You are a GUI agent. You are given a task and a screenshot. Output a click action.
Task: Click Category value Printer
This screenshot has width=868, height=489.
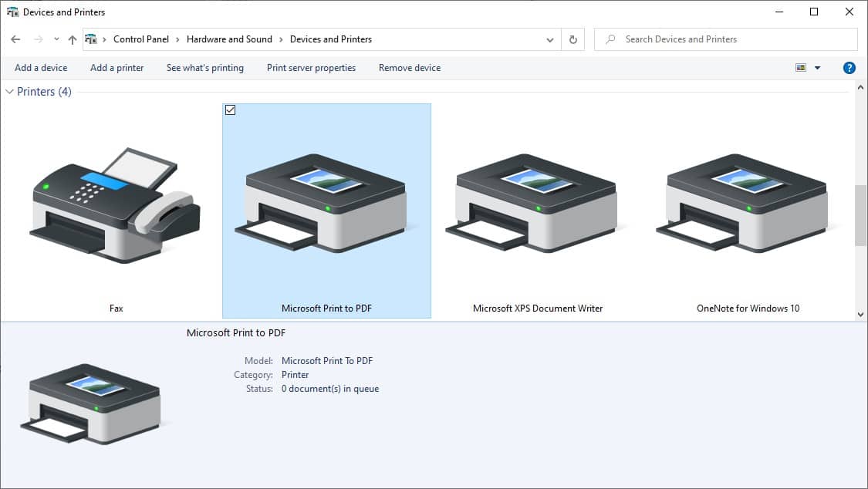click(x=295, y=375)
